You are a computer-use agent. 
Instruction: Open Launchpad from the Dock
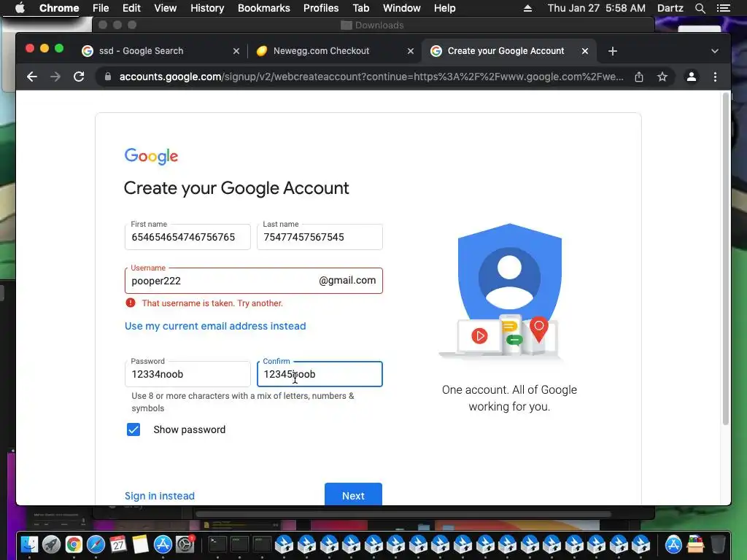(52, 544)
